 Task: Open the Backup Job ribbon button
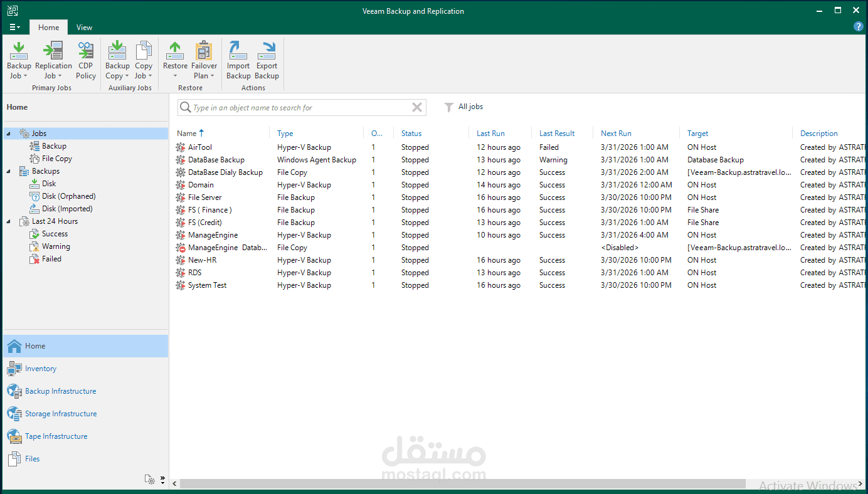tap(19, 60)
